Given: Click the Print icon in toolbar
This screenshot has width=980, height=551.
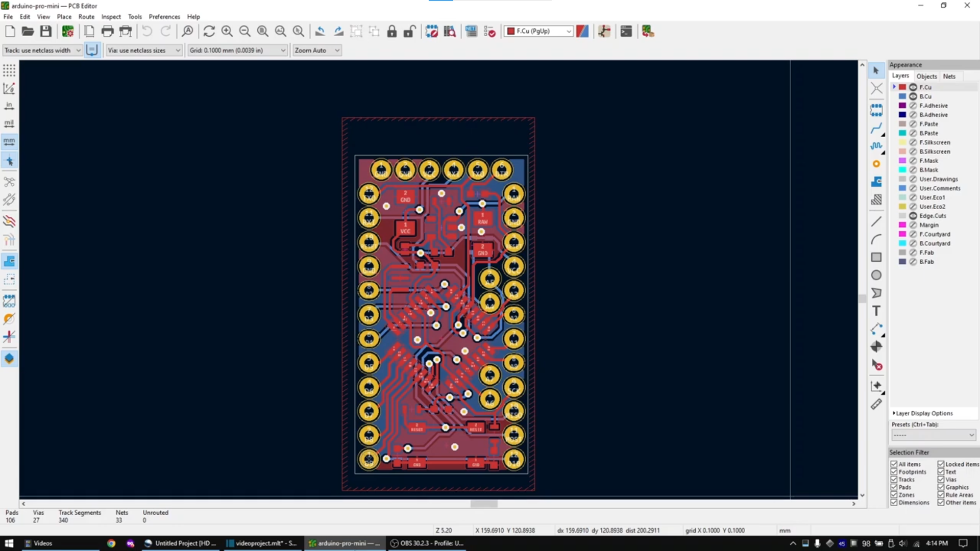Looking at the screenshot, I should tap(107, 32).
